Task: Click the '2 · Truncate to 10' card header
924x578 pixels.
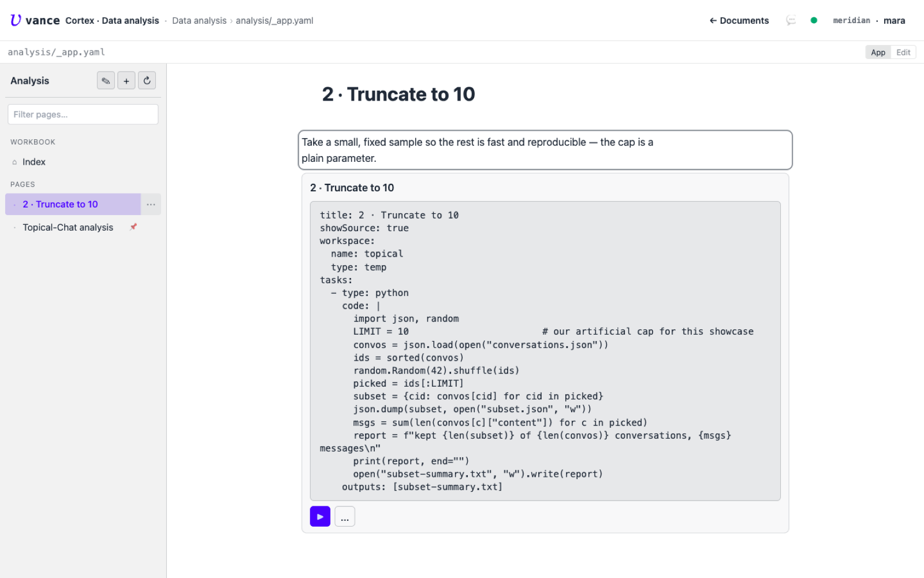Action: click(352, 187)
